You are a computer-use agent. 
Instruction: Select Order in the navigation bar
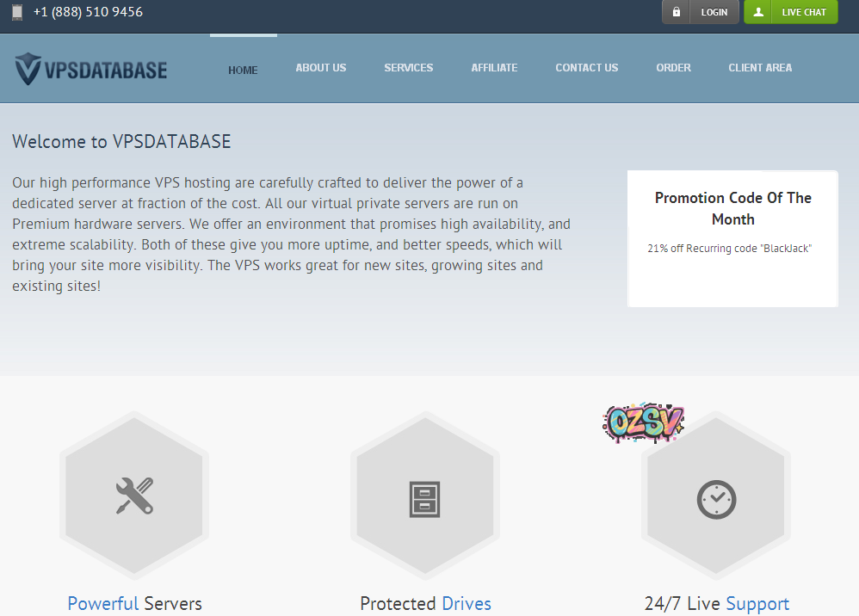point(673,68)
